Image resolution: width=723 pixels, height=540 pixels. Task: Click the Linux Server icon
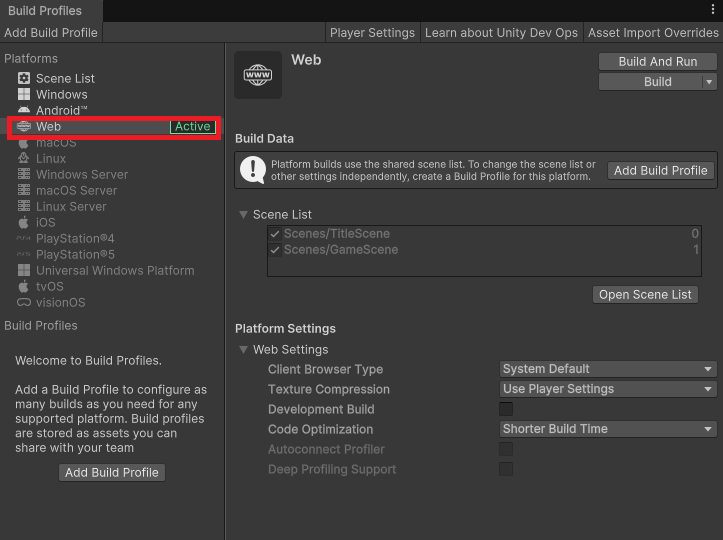pos(24,206)
